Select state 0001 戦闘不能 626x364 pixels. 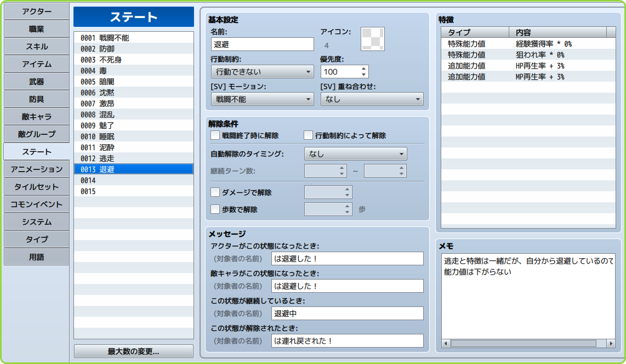point(134,38)
